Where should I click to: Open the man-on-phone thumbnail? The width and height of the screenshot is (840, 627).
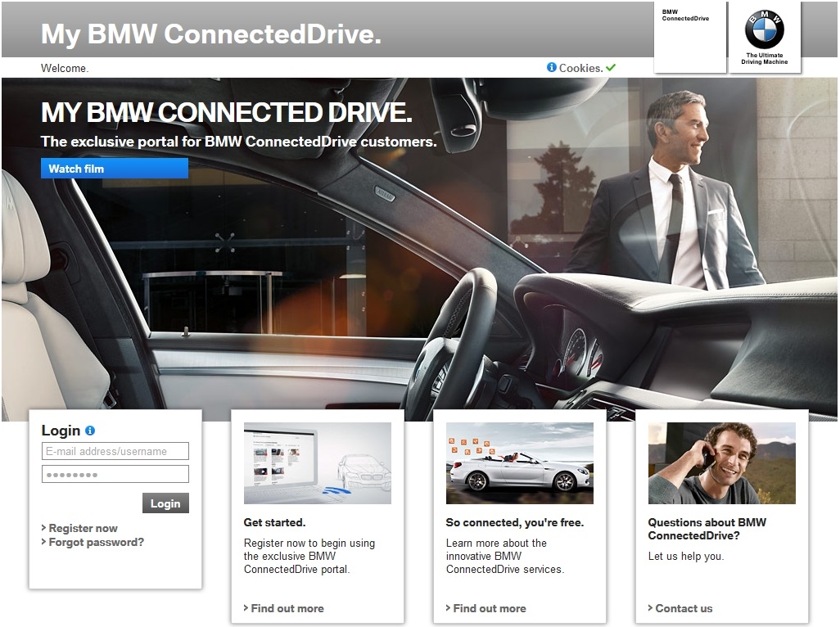[x=721, y=463]
